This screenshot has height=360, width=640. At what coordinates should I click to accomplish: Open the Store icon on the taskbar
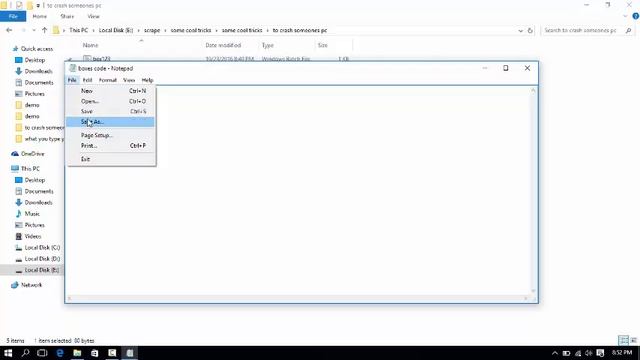pos(94,353)
